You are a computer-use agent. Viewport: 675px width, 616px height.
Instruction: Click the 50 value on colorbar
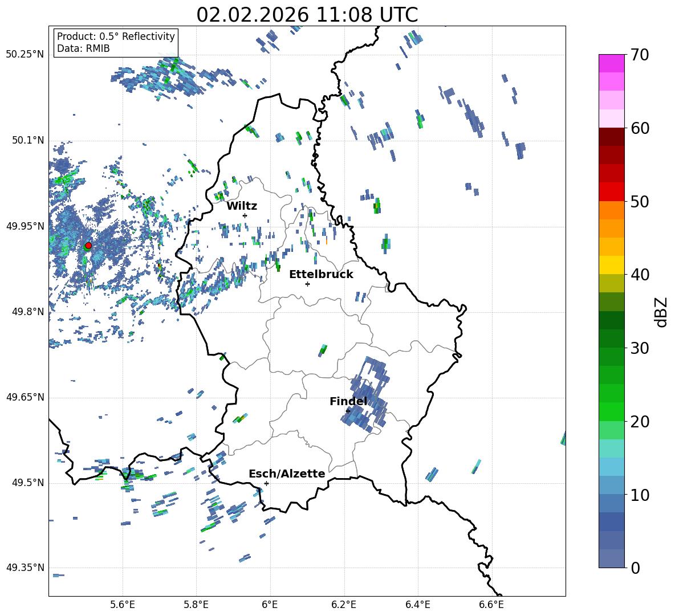coord(640,202)
